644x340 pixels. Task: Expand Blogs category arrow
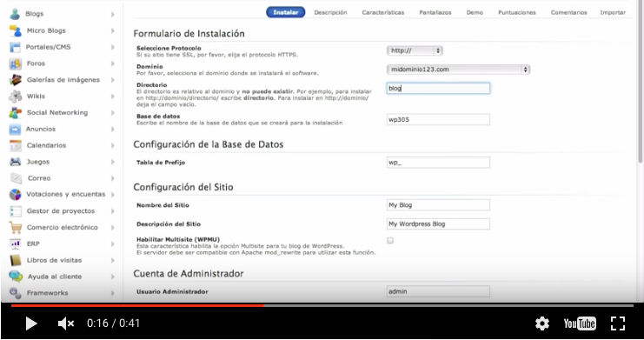click(x=112, y=14)
